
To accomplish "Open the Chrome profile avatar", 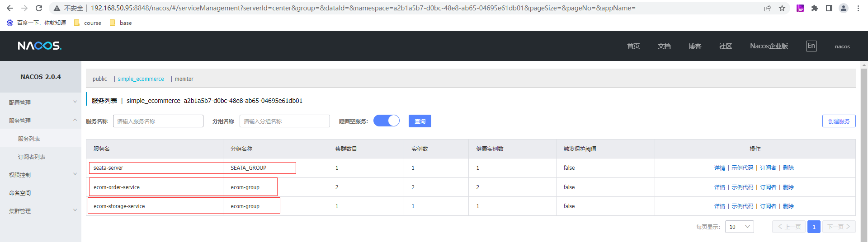I will [x=844, y=8].
